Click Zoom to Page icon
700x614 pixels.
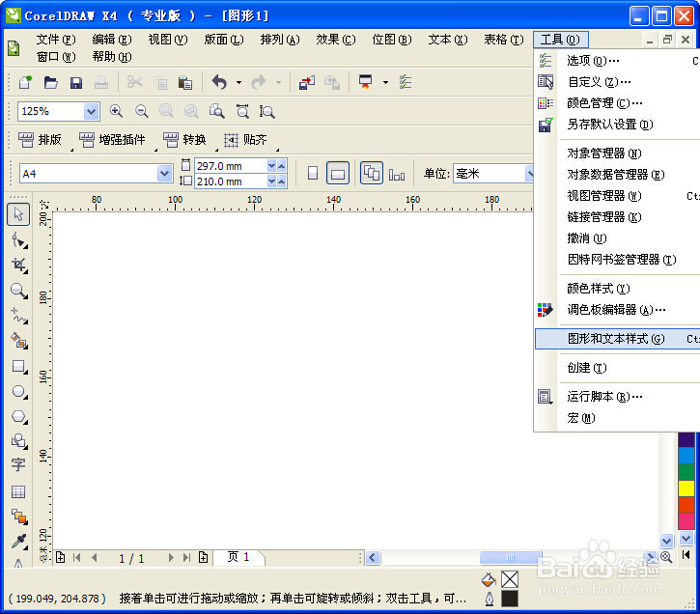(217, 111)
